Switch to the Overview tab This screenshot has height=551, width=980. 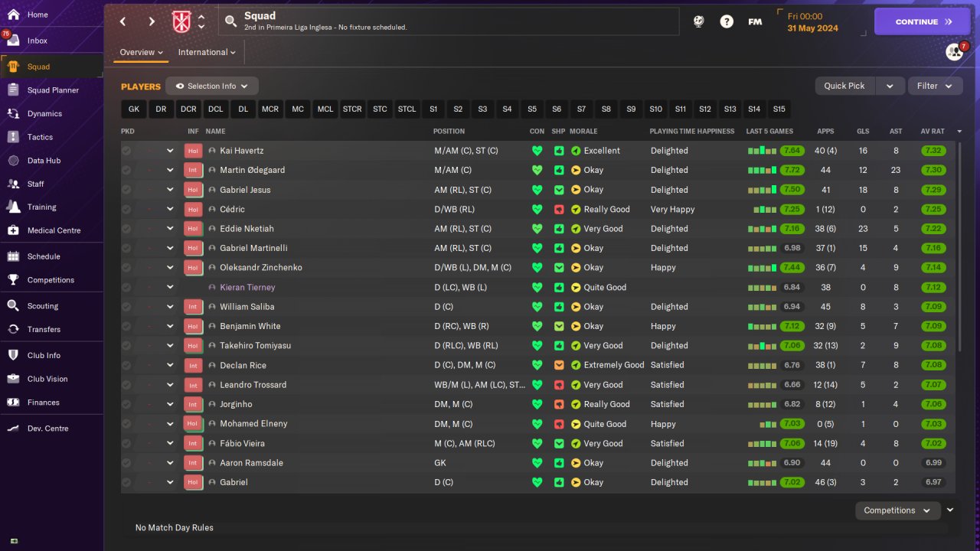142,52
